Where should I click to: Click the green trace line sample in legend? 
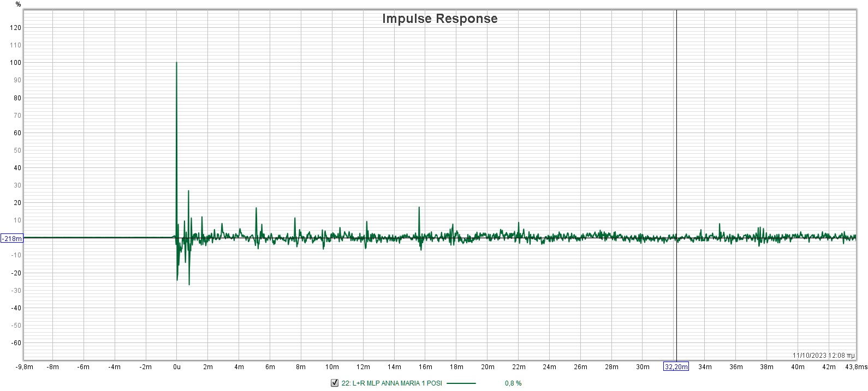click(461, 383)
